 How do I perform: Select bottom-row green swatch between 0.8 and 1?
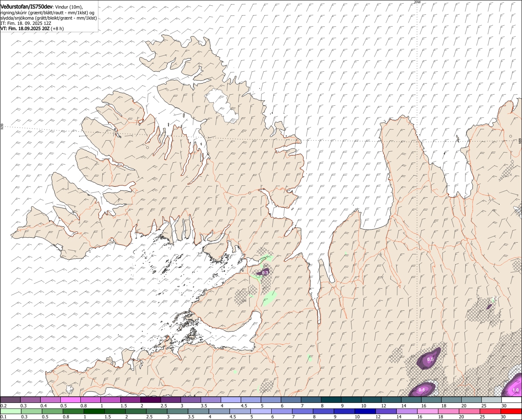click(73, 411)
